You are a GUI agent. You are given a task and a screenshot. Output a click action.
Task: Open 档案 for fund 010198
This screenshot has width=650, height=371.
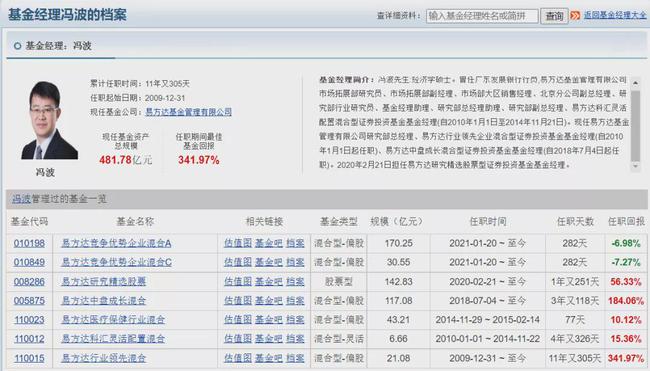295,243
